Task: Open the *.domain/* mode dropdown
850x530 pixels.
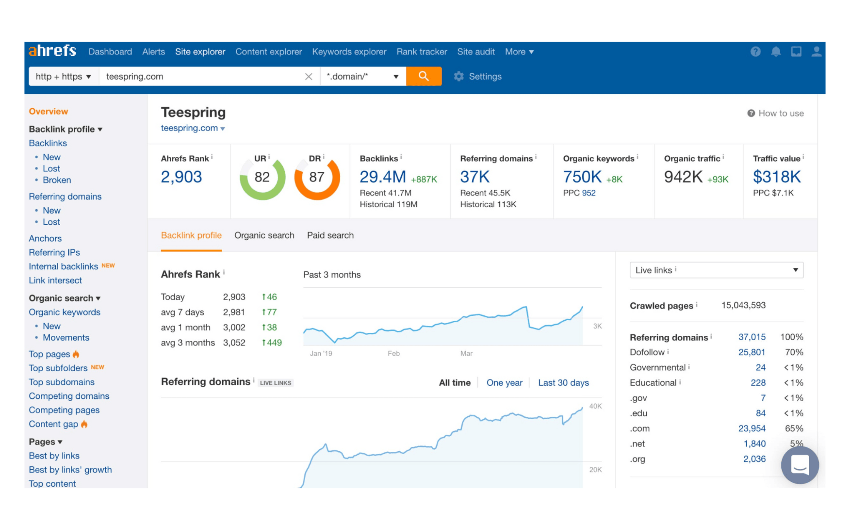Action: pos(363,76)
